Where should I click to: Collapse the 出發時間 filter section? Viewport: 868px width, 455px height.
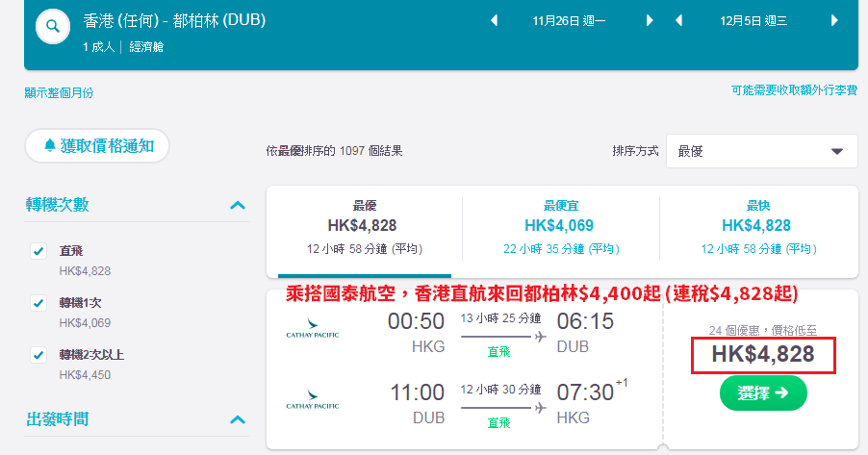pos(238,419)
